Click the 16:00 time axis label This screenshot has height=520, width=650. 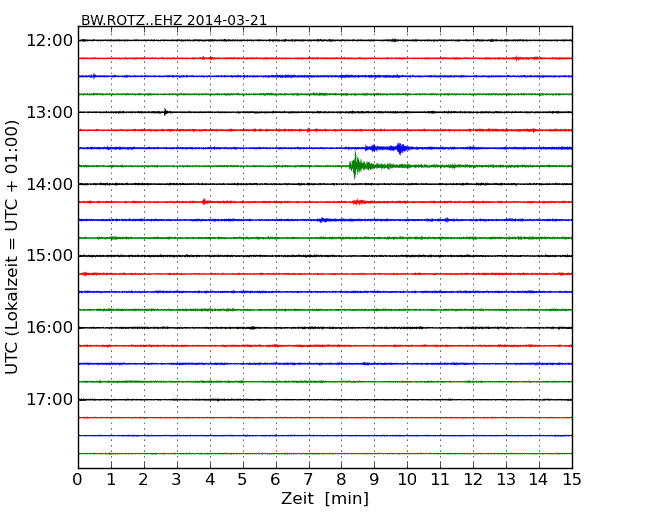pos(49,328)
